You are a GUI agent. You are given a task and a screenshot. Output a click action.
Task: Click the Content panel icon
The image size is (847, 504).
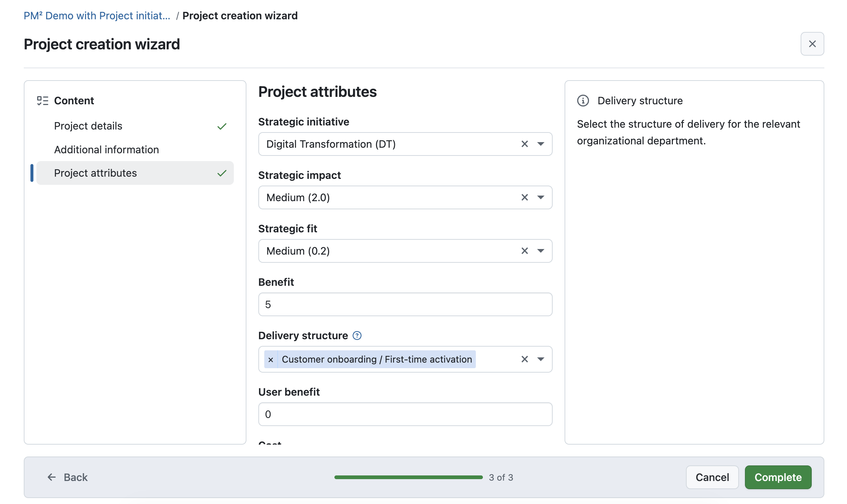click(x=42, y=100)
